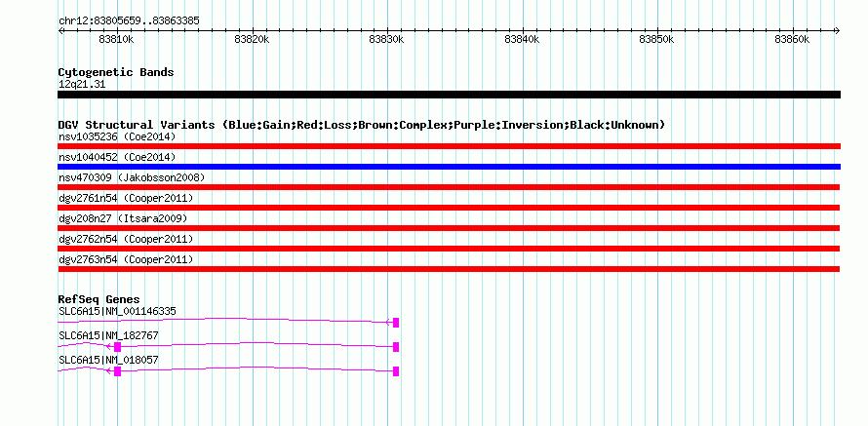Click the Cytogenetic Bands track title

click(116, 72)
